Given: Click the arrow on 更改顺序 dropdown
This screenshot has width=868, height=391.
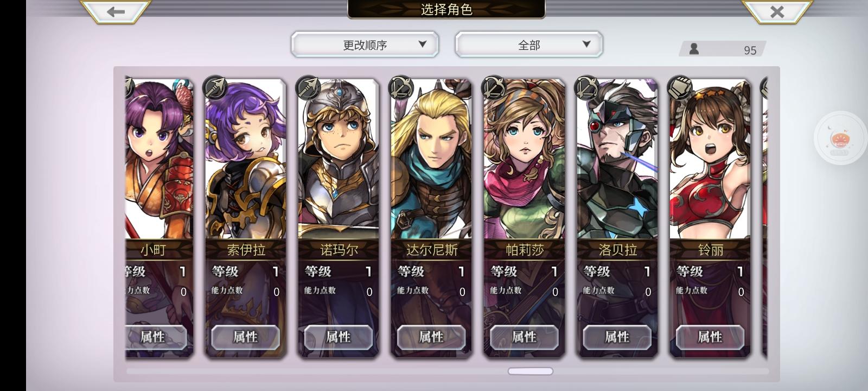Looking at the screenshot, I should (x=423, y=44).
